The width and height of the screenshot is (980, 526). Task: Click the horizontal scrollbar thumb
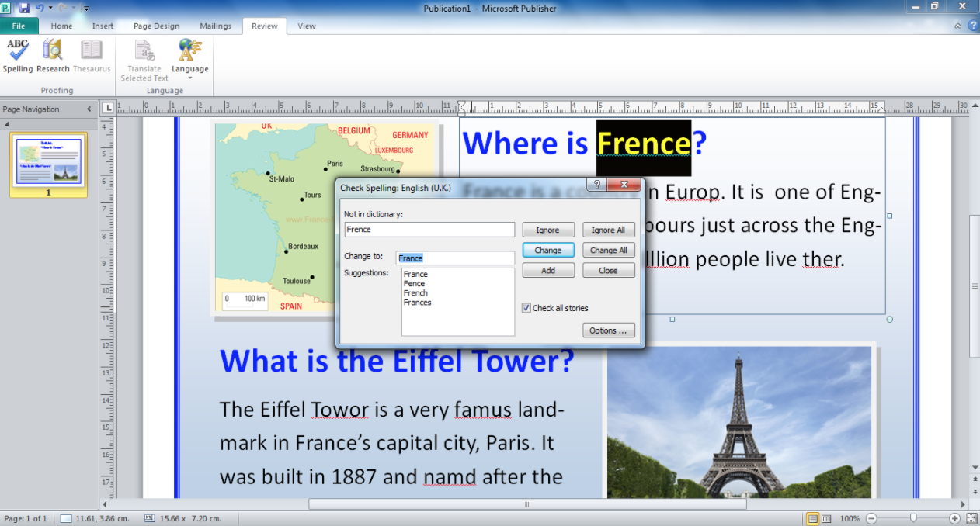point(527,504)
